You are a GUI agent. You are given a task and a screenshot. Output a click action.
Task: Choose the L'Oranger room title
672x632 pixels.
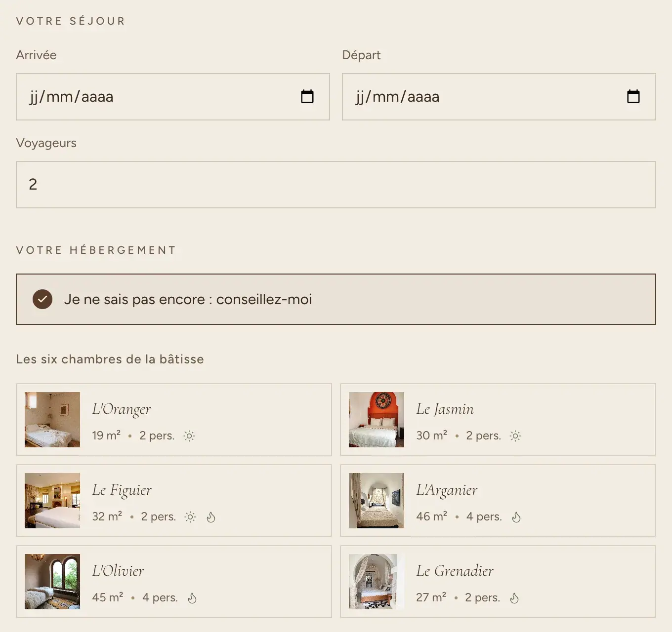coord(122,409)
